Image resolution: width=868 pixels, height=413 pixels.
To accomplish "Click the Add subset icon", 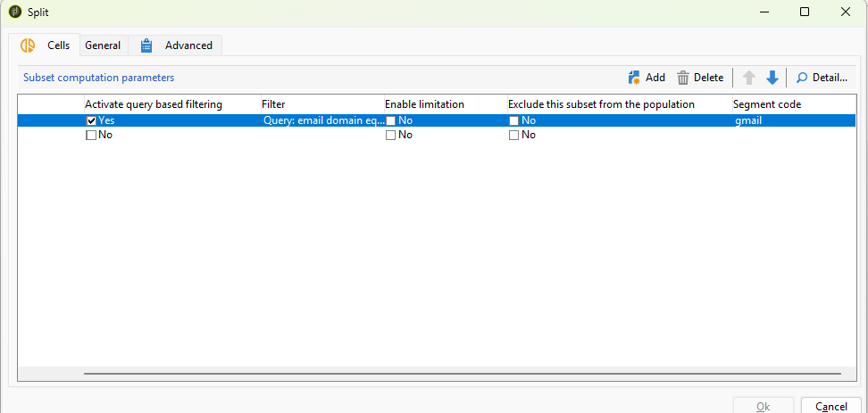I will (634, 78).
